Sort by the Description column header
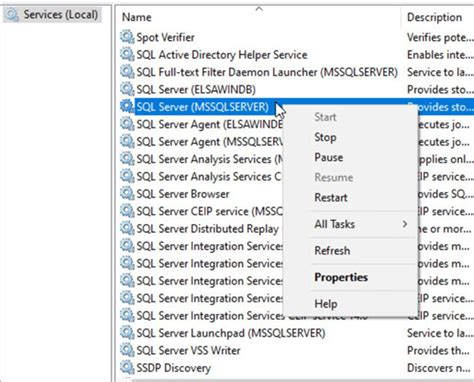 pos(434,17)
